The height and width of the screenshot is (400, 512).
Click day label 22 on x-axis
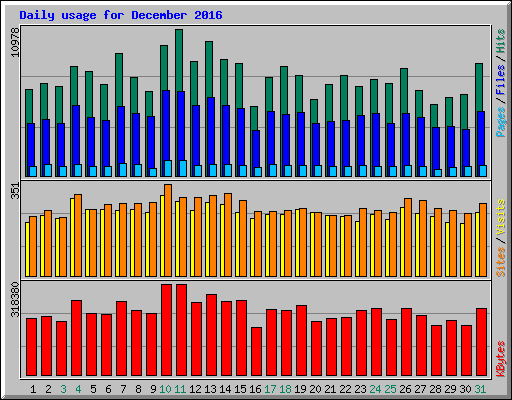click(345, 389)
